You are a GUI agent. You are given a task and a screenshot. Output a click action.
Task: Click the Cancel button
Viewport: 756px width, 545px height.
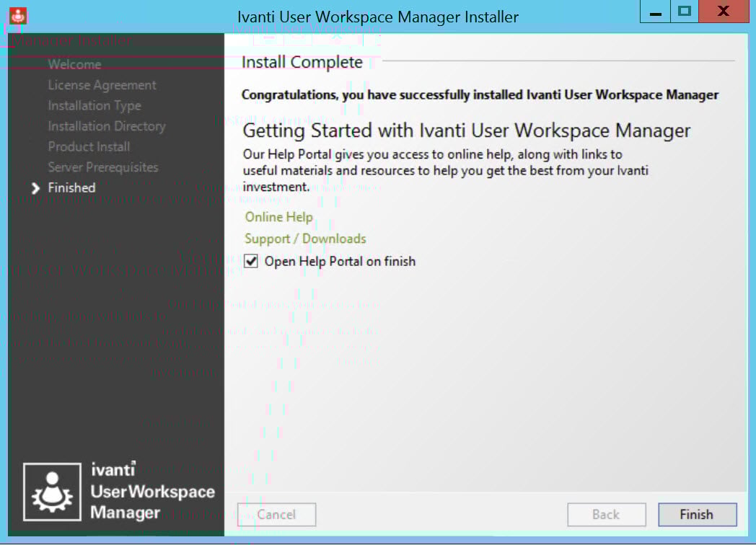click(276, 514)
